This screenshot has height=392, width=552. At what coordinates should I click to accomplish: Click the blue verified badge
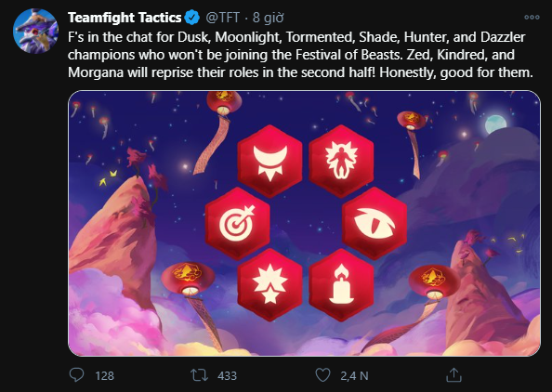191,18
